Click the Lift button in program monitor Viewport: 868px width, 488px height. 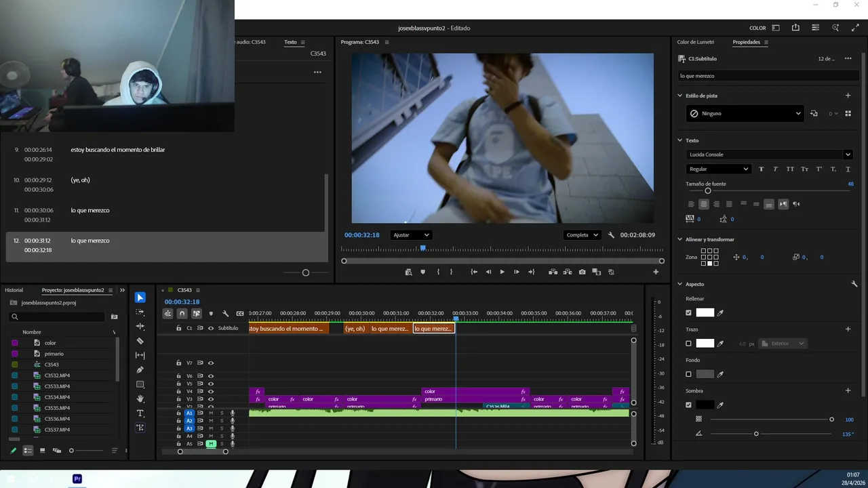553,272
